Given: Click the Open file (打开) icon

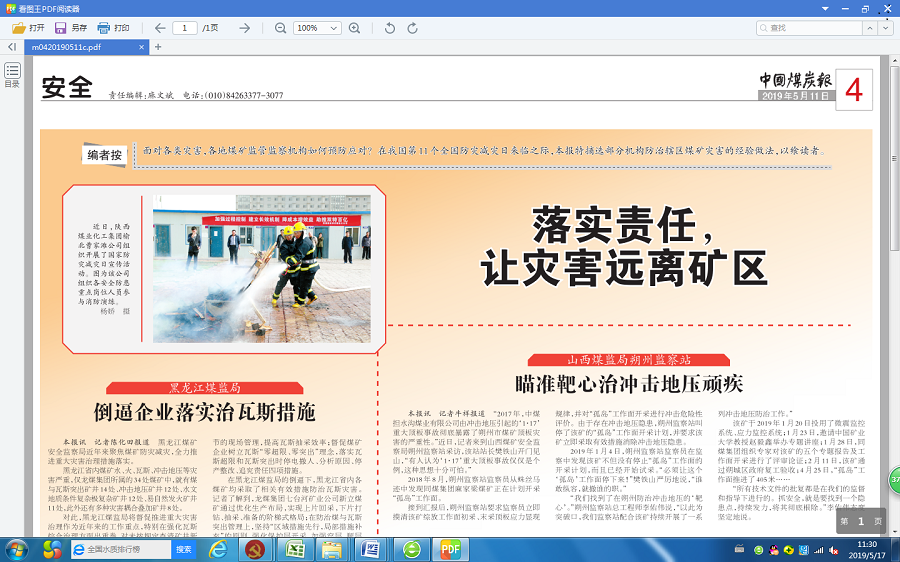Looking at the screenshot, I should tap(18, 28).
